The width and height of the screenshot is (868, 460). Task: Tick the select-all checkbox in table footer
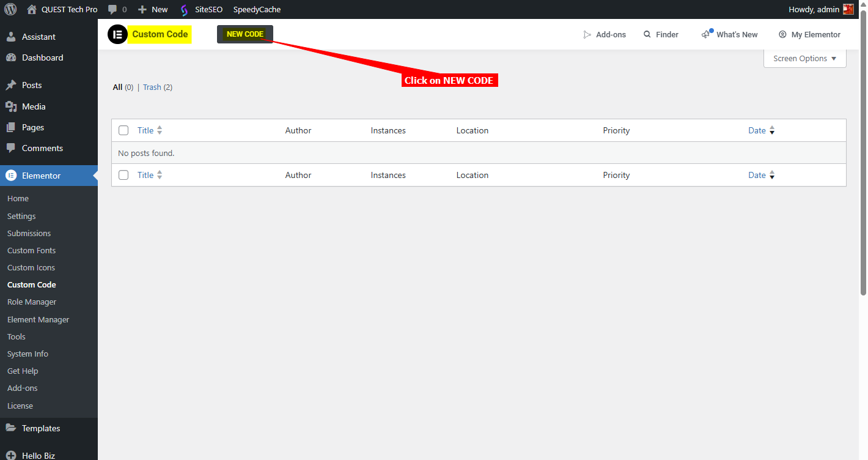(123, 175)
